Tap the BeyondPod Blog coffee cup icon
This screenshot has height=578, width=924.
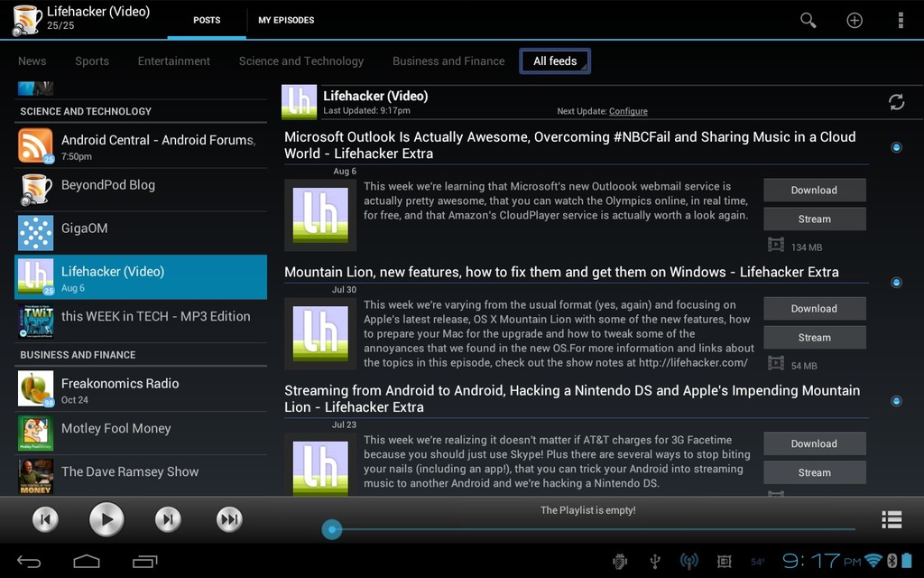35,190
